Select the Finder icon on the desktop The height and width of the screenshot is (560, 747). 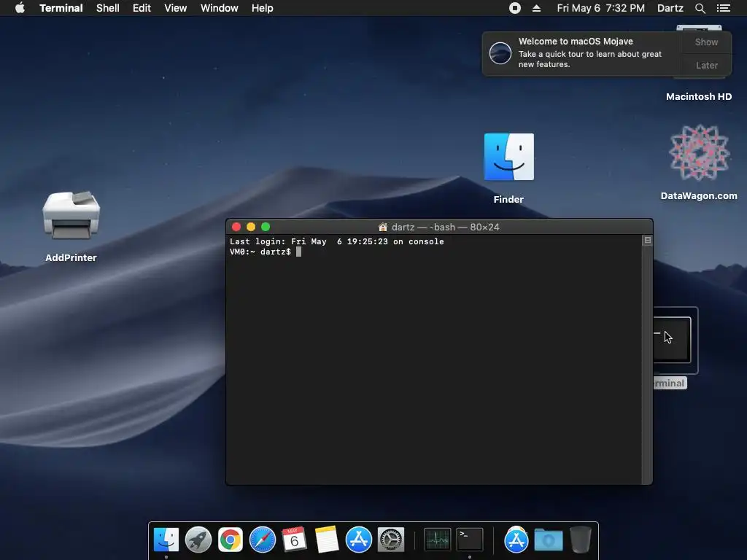[508, 157]
